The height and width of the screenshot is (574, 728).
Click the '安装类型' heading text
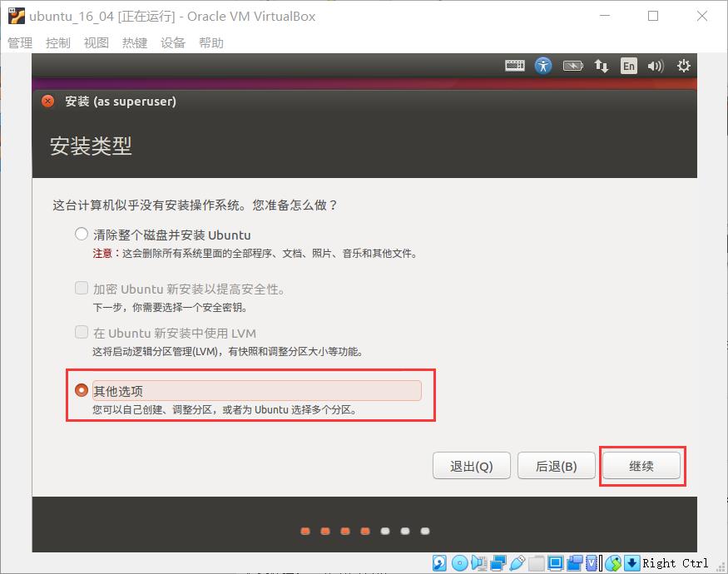click(x=91, y=146)
